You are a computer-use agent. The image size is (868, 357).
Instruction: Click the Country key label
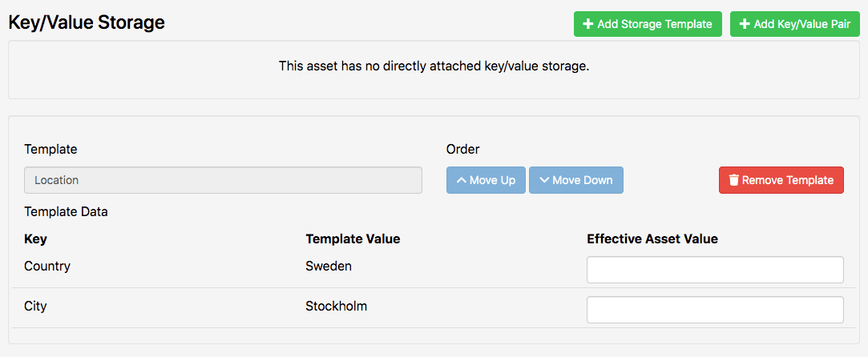(x=47, y=267)
